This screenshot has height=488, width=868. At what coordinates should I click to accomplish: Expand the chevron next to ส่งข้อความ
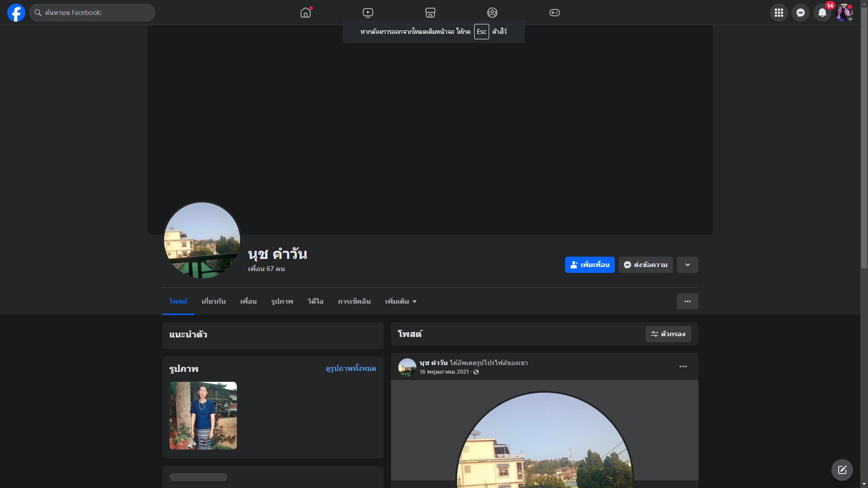pos(687,265)
